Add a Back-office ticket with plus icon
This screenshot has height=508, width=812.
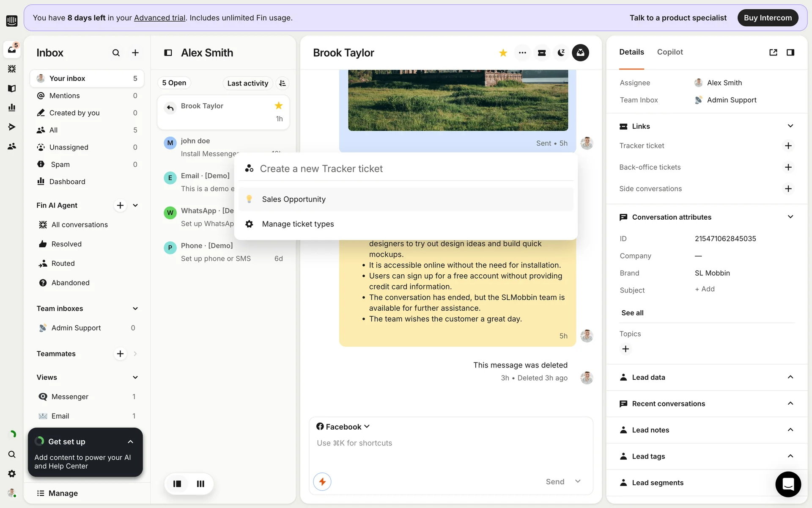(x=788, y=167)
